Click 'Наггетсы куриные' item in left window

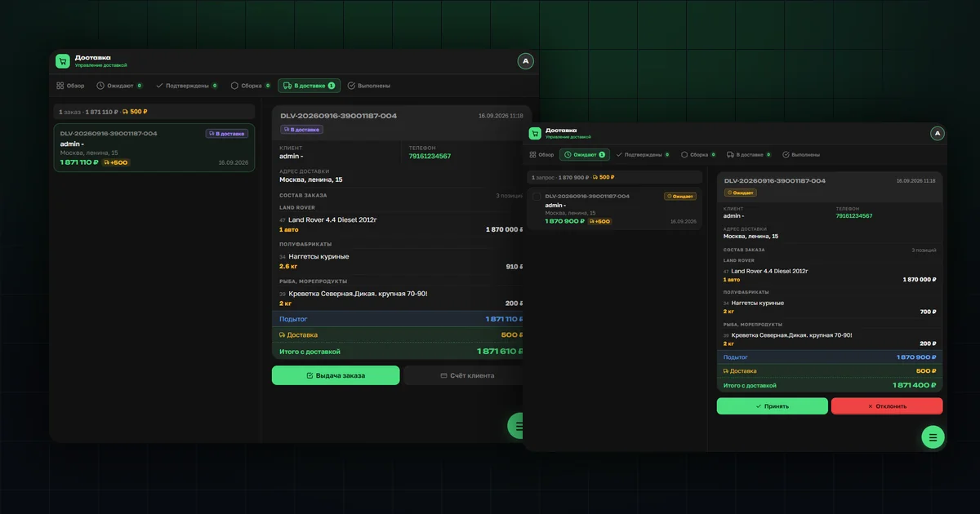pyautogui.click(x=318, y=256)
